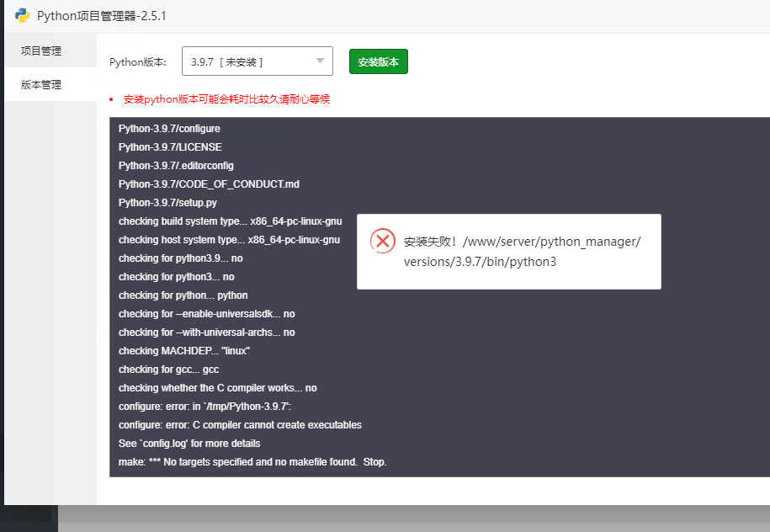Click log line whether the C compiler works

coord(218,388)
